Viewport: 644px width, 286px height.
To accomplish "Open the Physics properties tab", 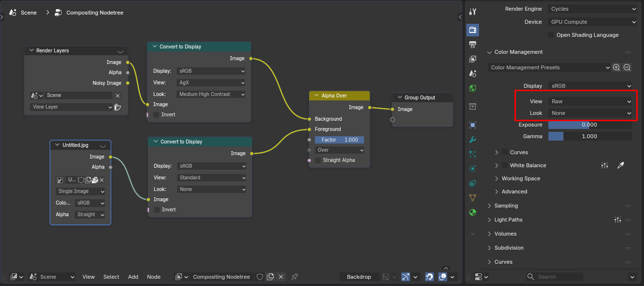I will (x=473, y=169).
